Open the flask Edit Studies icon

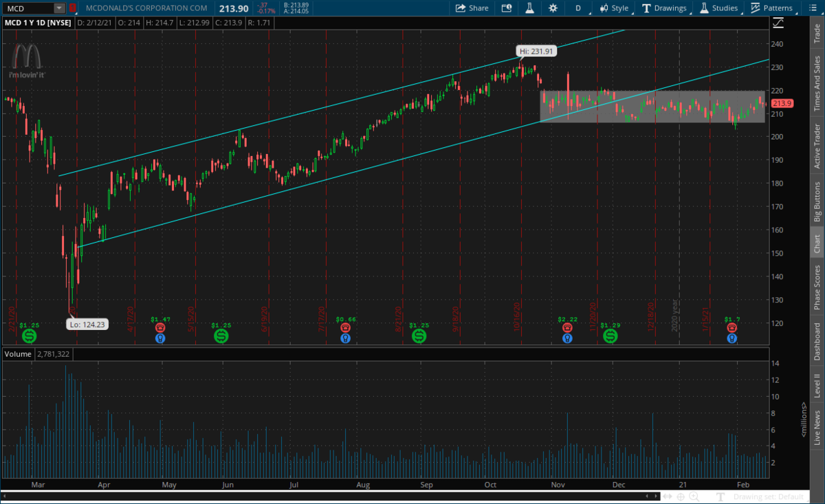tap(530, 8)
